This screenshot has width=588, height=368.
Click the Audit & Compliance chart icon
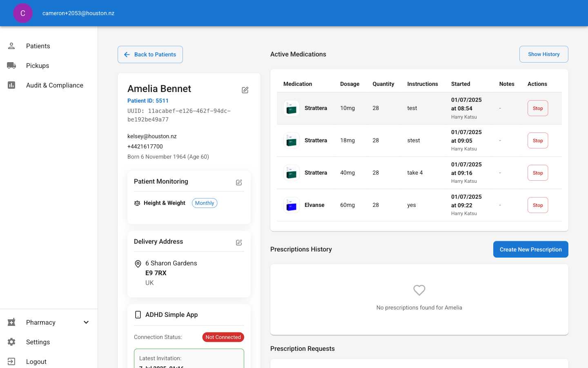(x=11, y=85)
